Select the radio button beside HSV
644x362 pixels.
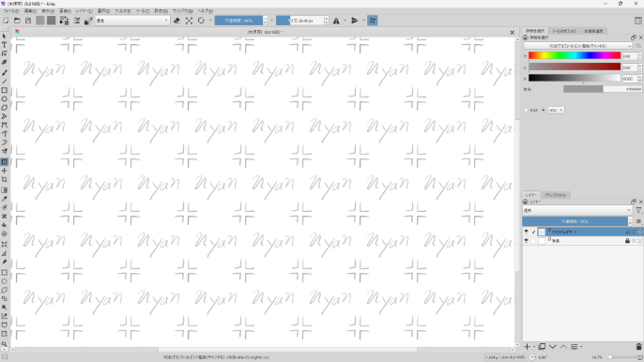(544, 110)
